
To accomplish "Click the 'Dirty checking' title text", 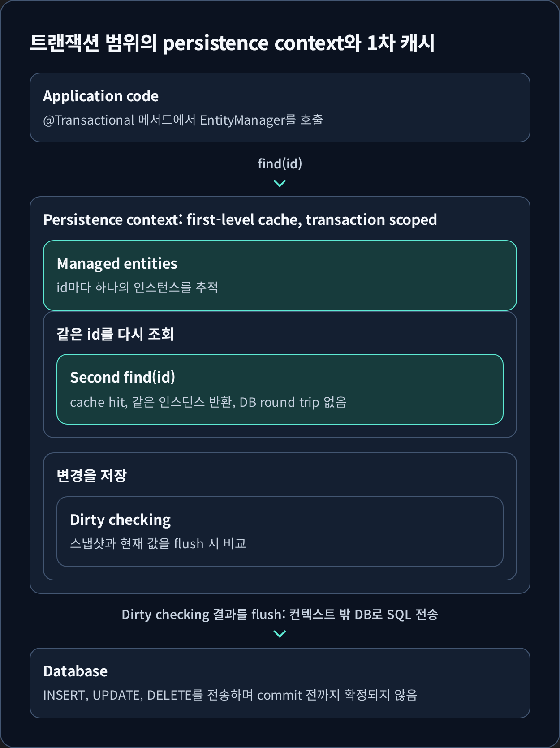I will click(x=121, y=520).
